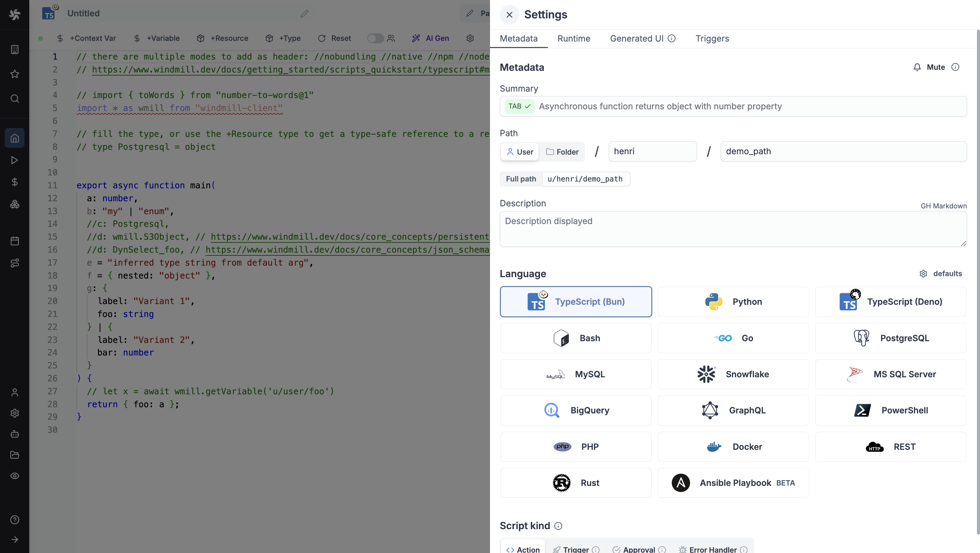Click the Triggers tab in Settings
This screenshot has width=980, height=553.
712,38
